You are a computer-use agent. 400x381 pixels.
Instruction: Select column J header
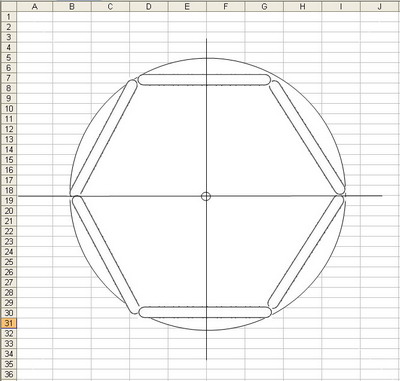click(380, 6)
